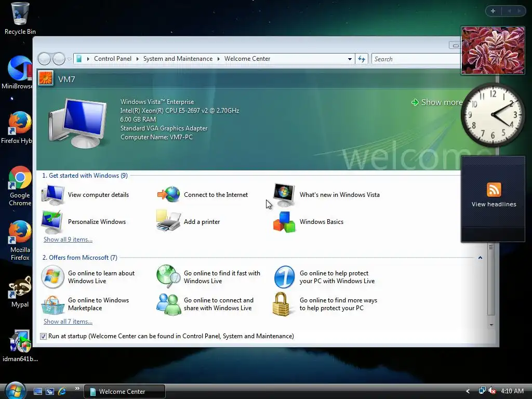Click View headlines in the feed gadget
The image size is (532, 399).
(494, 204)
